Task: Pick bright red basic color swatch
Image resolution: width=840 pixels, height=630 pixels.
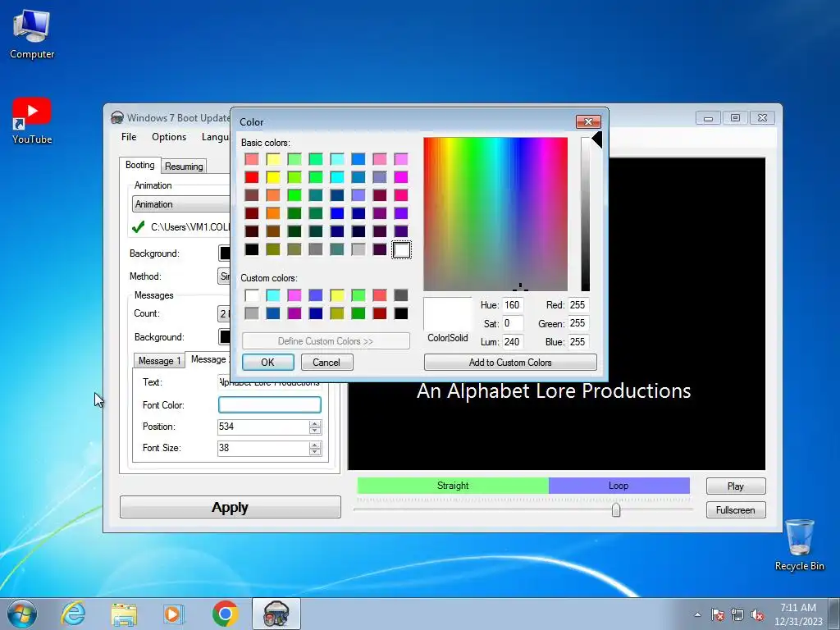Action: click(x=252, y=177)
